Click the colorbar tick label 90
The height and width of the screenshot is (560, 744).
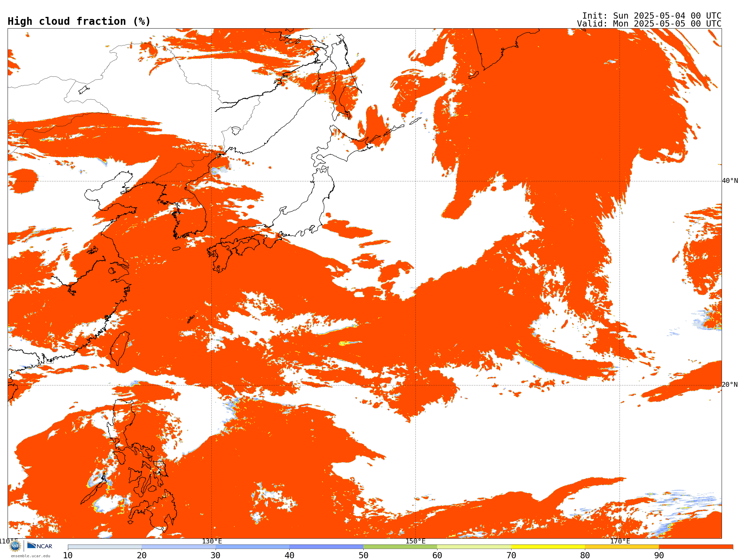click(x=659, y=556)
